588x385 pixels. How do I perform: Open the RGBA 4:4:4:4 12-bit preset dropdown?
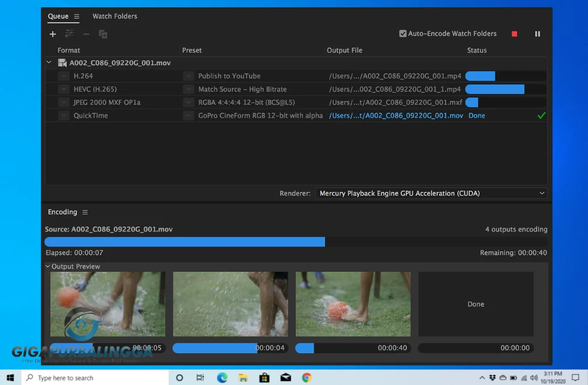(188, 102)
